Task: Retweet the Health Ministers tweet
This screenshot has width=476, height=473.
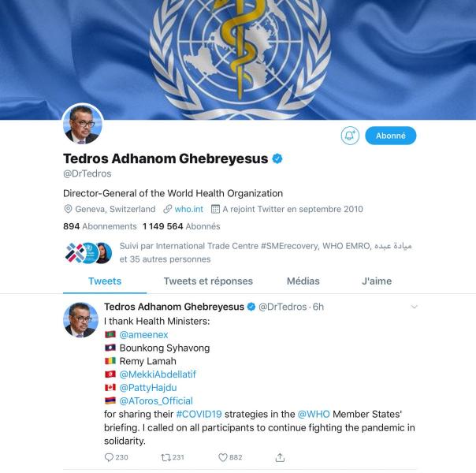Action: pos(165,457)
